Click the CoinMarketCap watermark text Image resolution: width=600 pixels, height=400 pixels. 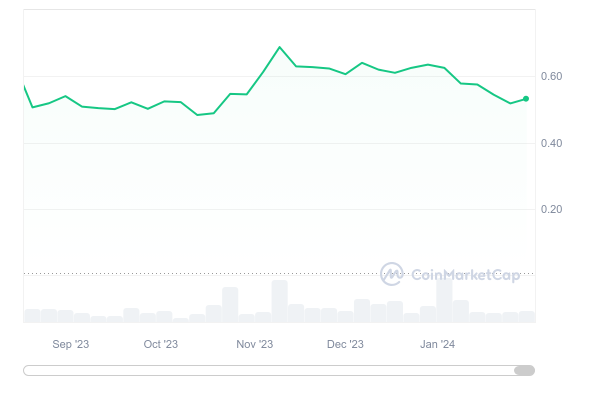click(x=463, y=272)
